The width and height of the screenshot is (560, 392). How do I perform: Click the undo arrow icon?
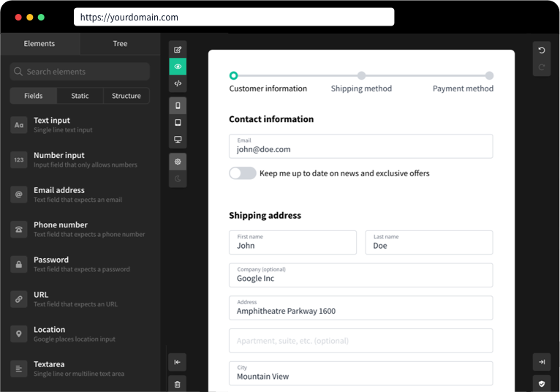pyautogui.click(x=542, y=50)
